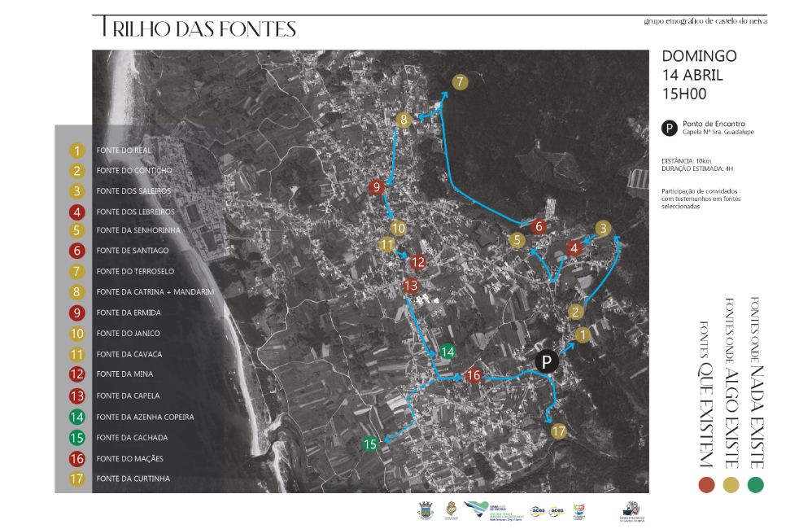Select yellow marker 17 on the map
The height and width of the screenshot is (529, 812).
pyautogui.click(x=558, y=431)
